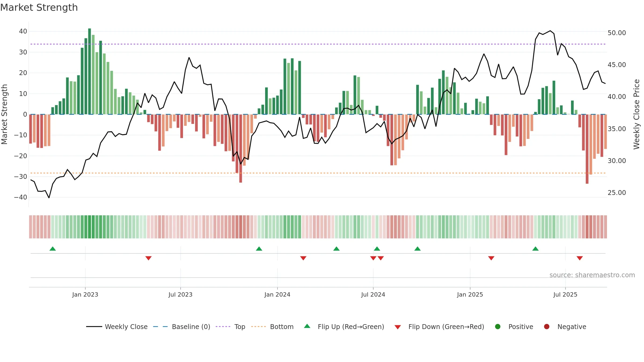Click the Weekly Close Price axis title
This screenshot has width=644, height=362.
pos(636,114)
